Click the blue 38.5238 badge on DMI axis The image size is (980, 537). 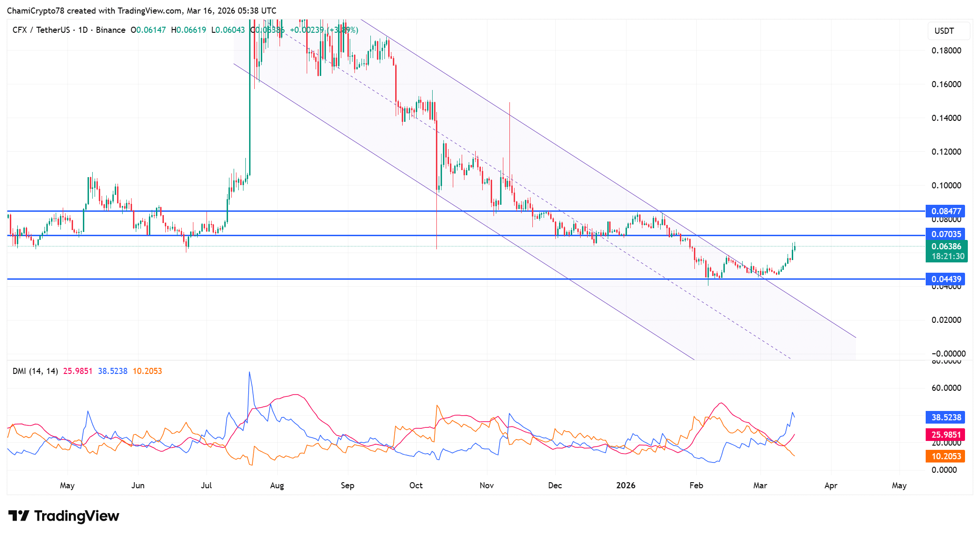(x=945, y=417)
